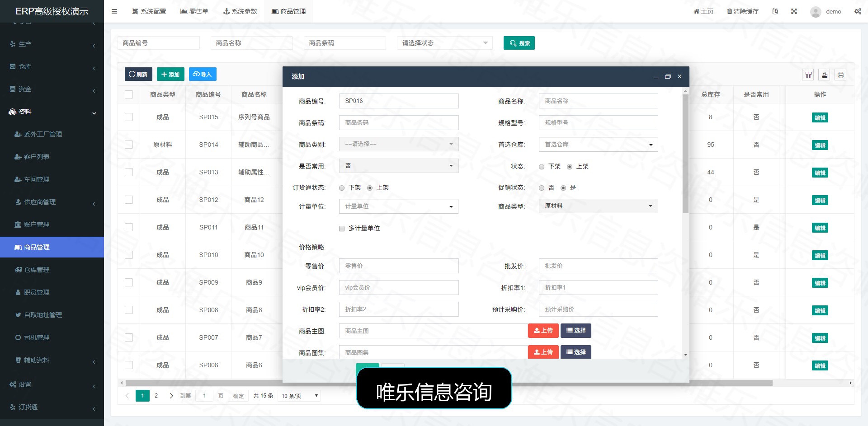Click the 导入 button

[x=203, y=74]
